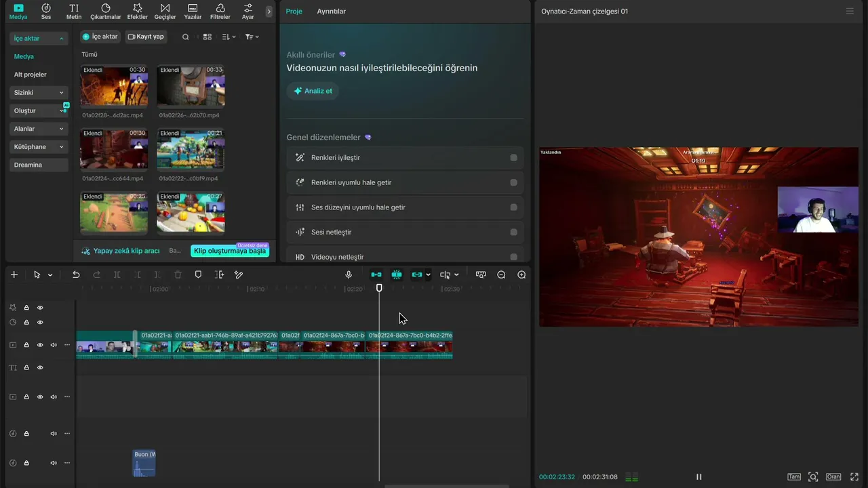The width and height of the screenshot is (868, 488).
Task: Click the timeline horizontal scrollbar
Action: [x=446, y=485]
